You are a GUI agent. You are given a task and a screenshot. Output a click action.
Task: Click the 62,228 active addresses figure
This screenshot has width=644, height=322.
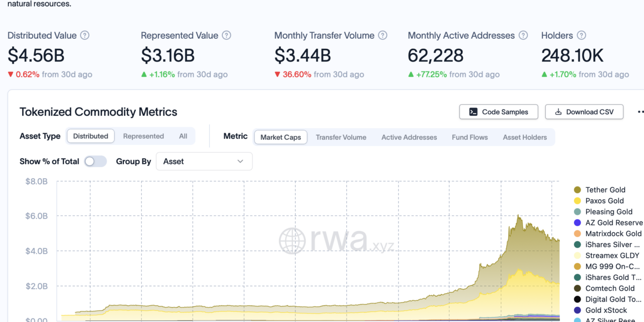pos(436,55)
